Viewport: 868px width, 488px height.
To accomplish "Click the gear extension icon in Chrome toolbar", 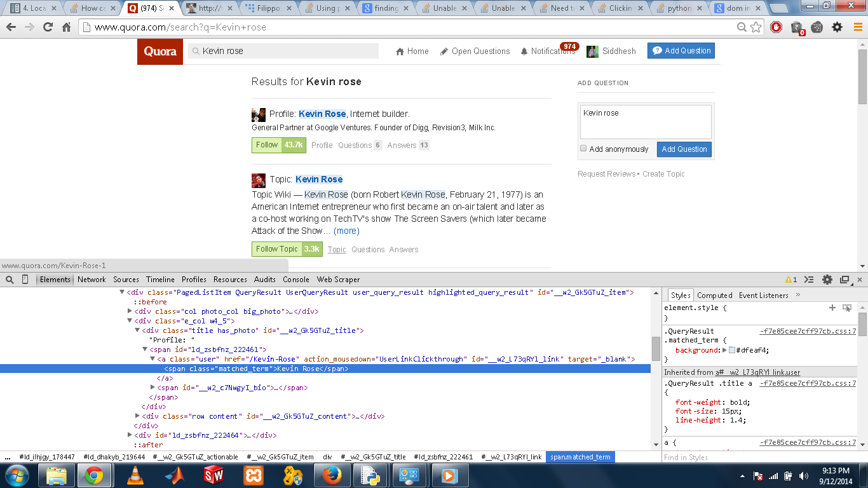I will click(837, 27).
